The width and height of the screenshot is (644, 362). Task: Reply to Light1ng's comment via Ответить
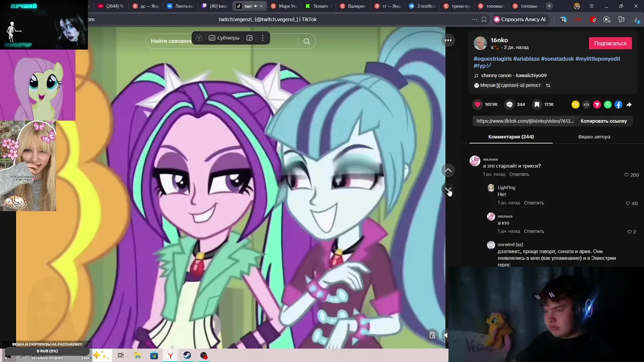pyautogui.click(x=534, y=203)
